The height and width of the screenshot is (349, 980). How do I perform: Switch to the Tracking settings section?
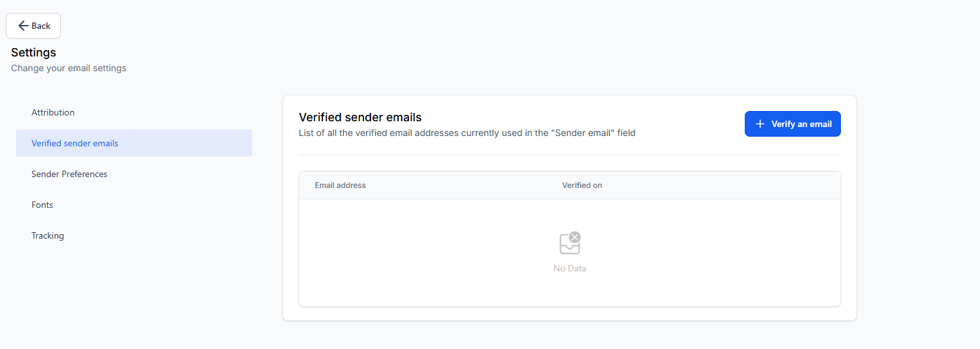[48, 235]
